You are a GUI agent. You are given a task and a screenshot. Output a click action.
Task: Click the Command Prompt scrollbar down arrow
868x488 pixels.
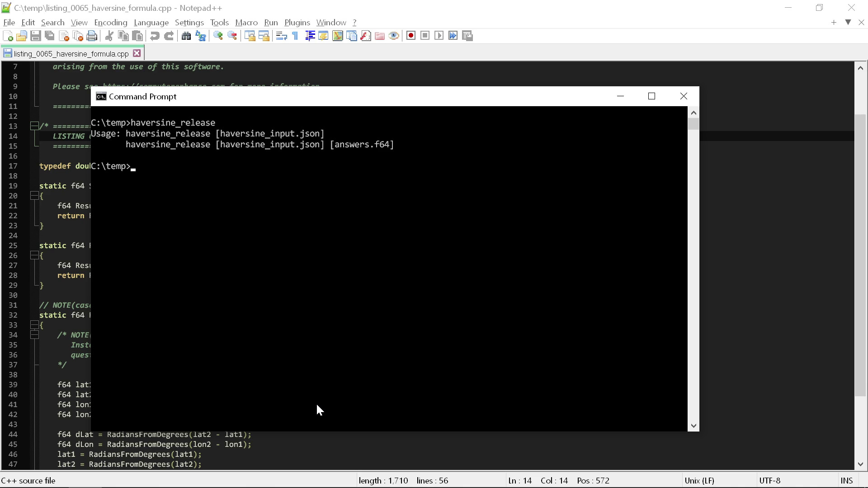(x=693, y=425)
